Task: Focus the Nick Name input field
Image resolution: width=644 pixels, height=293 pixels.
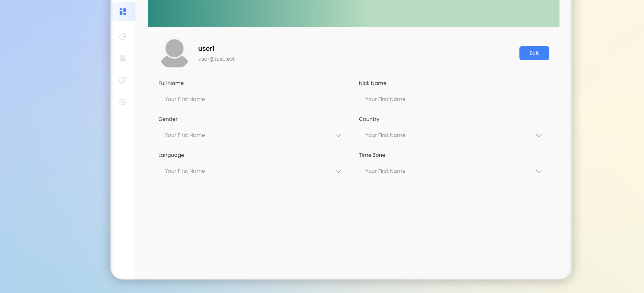Action: [x=454, y=99]
